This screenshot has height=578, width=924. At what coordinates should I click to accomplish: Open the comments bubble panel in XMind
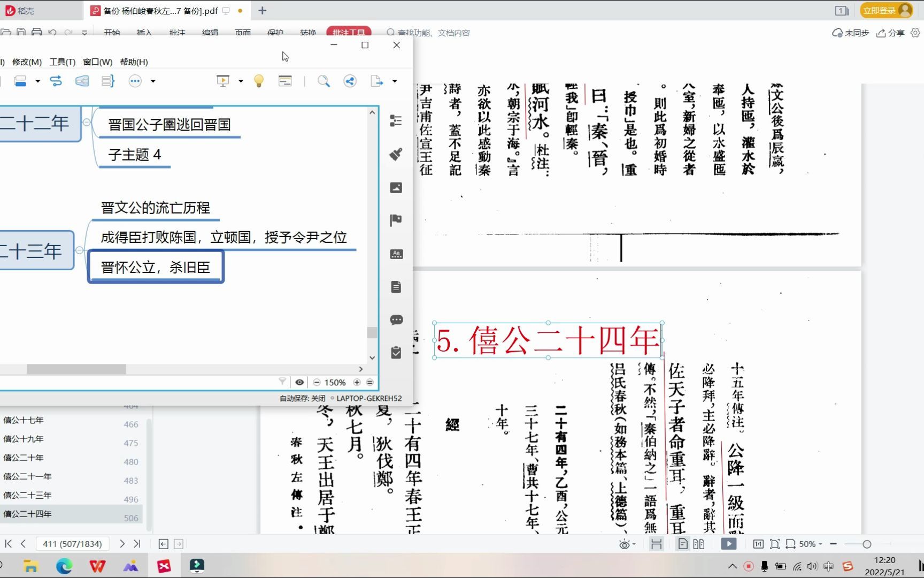[396, 320]
